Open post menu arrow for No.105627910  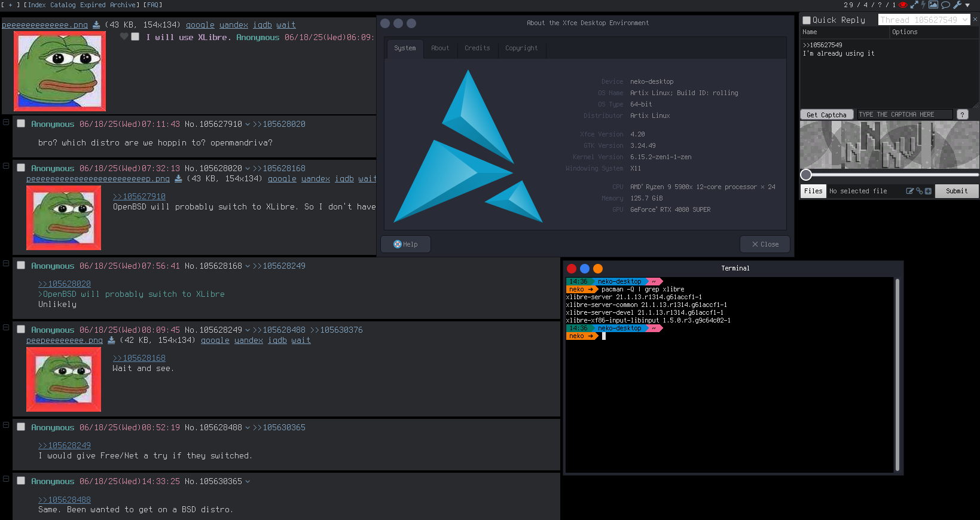pyautogui.click(x=248, y=124)
